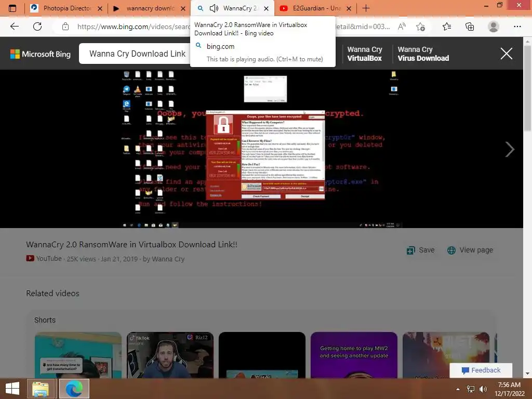This screenshot has height=399, width=532.
Task: Open YouTube source link
Action: point(44,259)
